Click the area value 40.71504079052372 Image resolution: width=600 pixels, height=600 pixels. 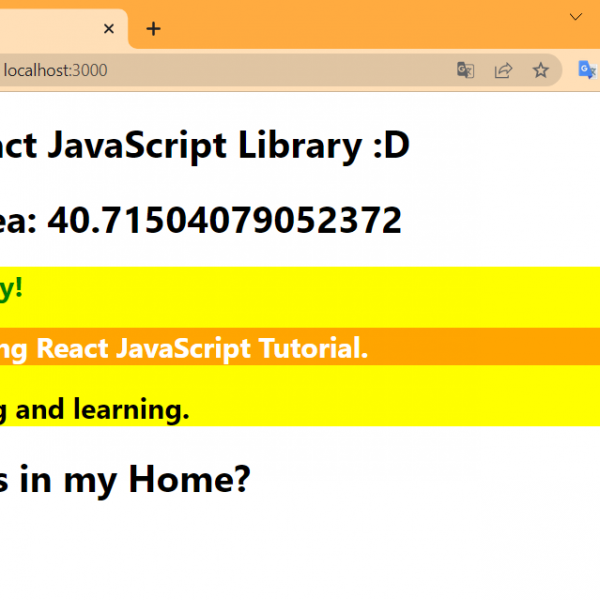(224, 220)
